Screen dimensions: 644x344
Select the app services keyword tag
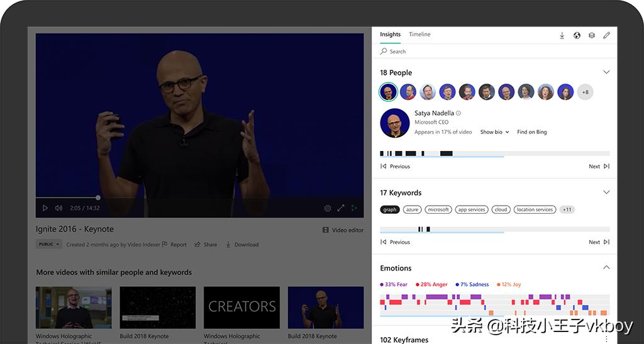pyautogui.click(x=472, y=210)
